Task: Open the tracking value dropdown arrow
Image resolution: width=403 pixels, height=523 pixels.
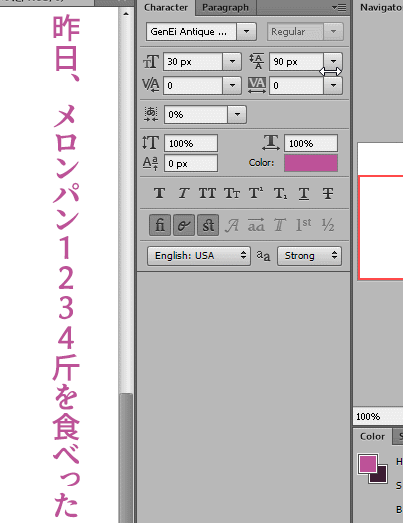Action: tap(333, 85)
